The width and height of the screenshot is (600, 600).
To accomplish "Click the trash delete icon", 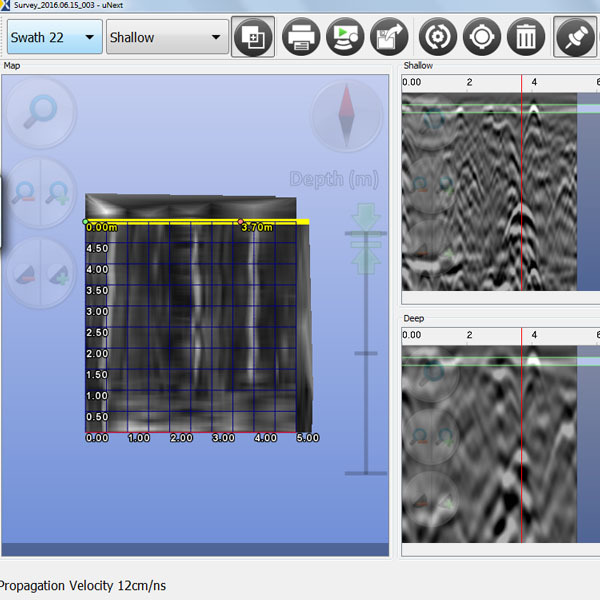I will click(525, 38).
